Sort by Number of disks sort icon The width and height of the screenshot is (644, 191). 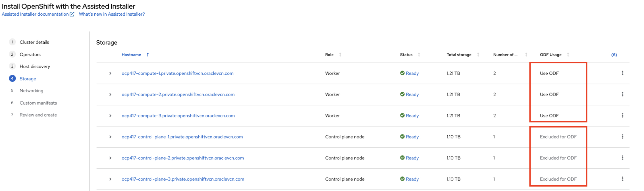(526, 55)
